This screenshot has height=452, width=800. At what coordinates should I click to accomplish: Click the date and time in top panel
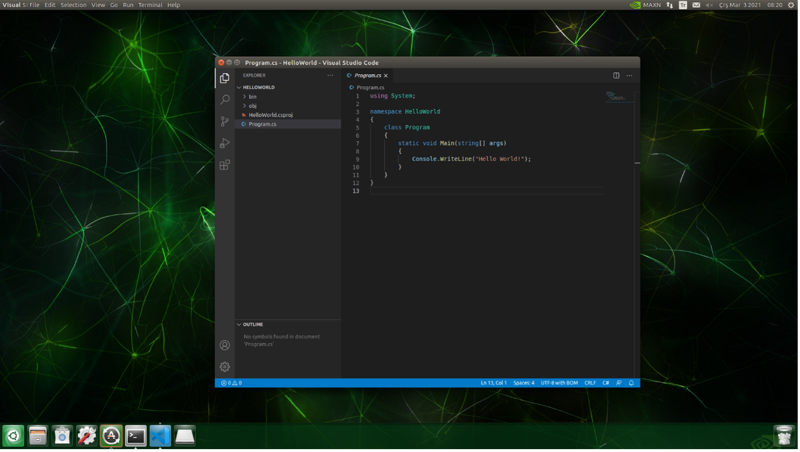[752, 5]
